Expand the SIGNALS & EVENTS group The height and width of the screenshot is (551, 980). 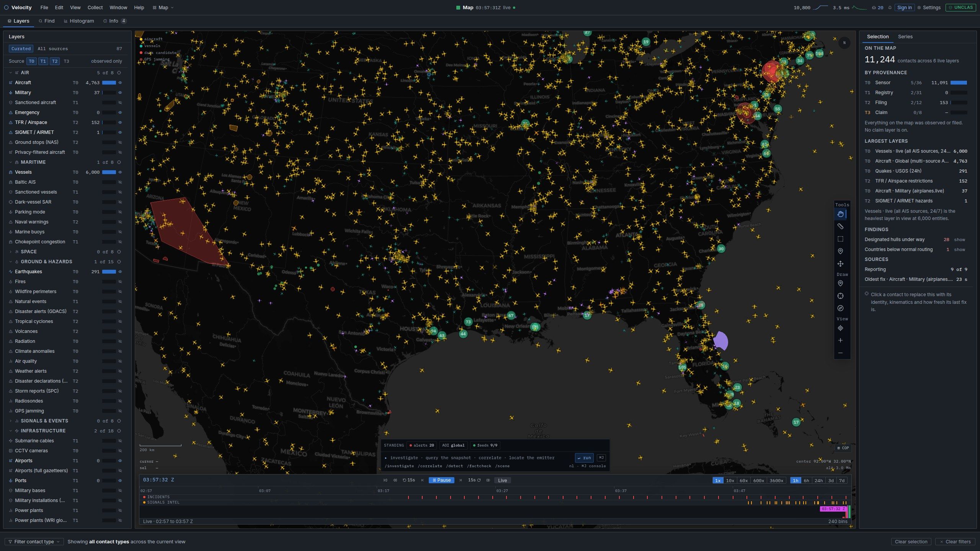coord(10,421)
